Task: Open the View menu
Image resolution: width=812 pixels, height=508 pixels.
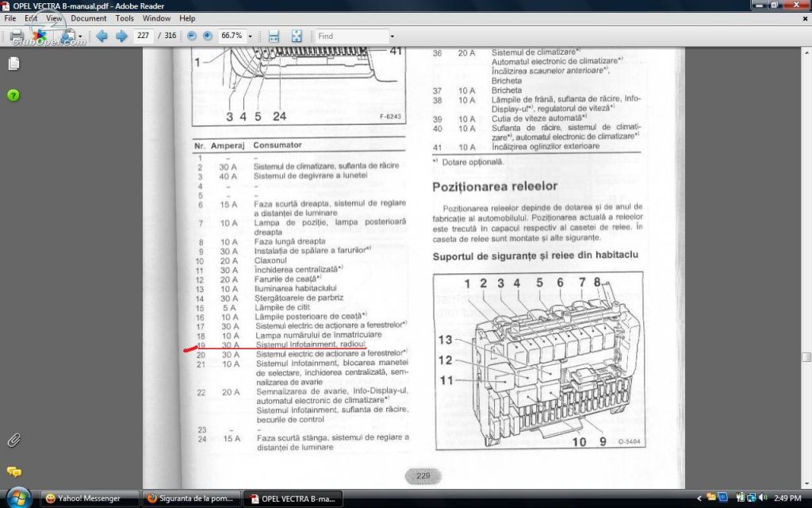Action: click(54, 18)
